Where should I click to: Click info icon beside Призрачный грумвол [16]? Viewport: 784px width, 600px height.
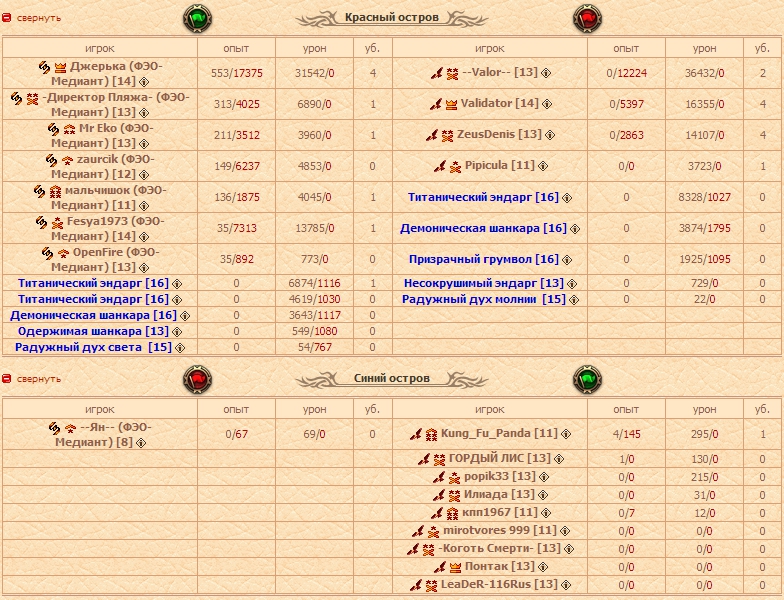(x=569, y=260)
